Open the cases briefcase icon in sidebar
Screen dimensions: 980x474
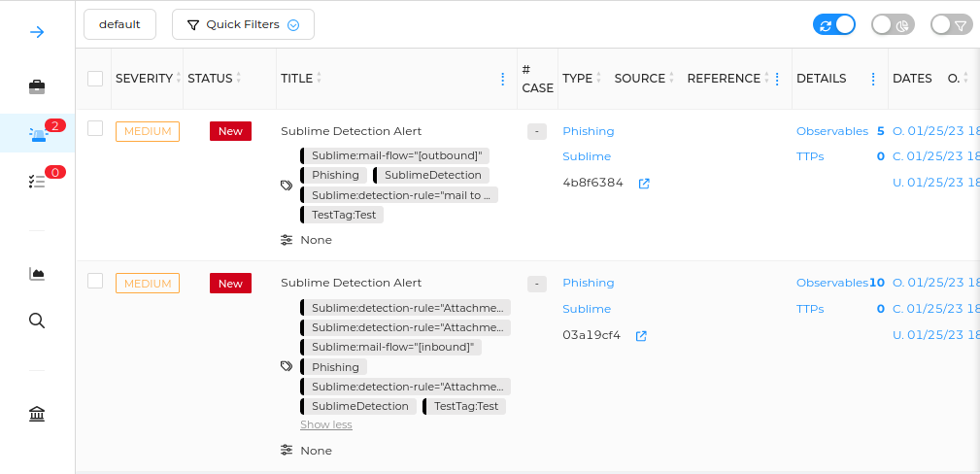pos(37,87)
